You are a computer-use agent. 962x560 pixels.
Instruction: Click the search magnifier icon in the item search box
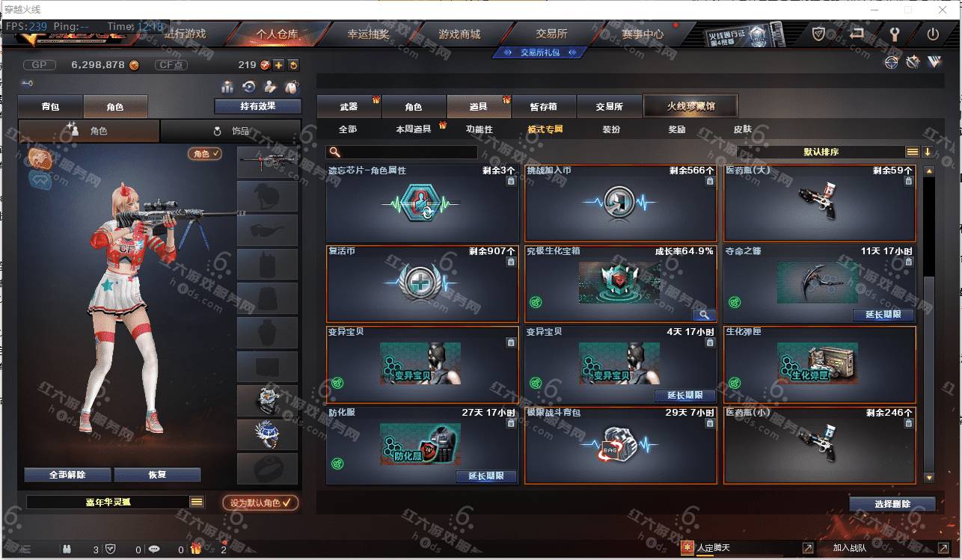point(334,153)
